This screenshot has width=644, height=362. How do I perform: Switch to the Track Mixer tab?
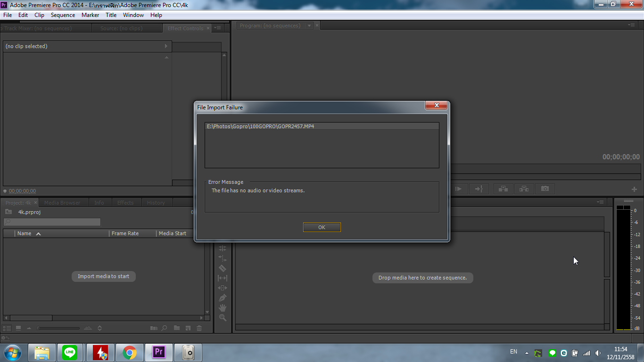tap(38, 28)
